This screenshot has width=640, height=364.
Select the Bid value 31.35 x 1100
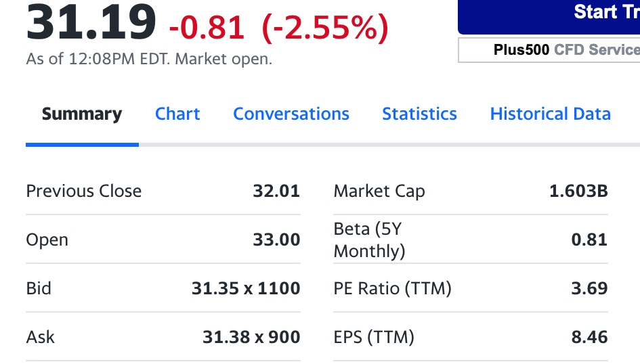(x=246, y=288)
